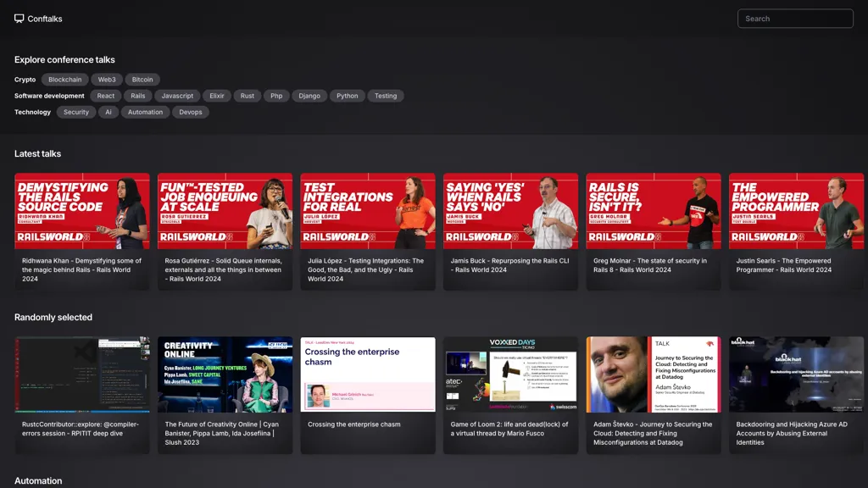Select the Automation tag pill

coord(145,112)
